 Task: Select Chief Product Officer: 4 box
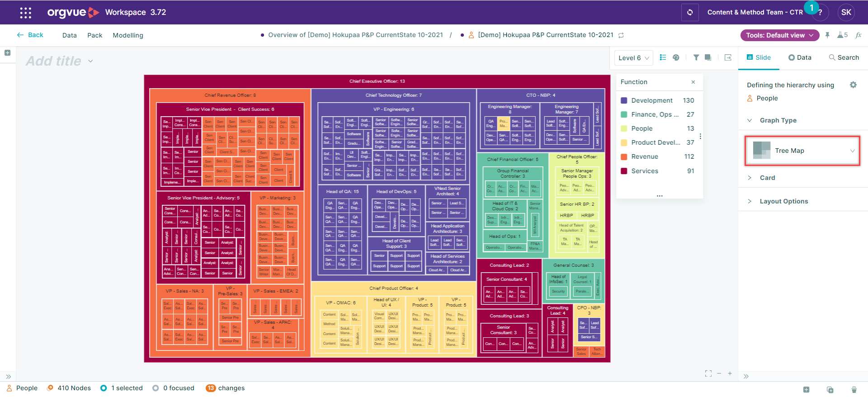pos(393,288)
